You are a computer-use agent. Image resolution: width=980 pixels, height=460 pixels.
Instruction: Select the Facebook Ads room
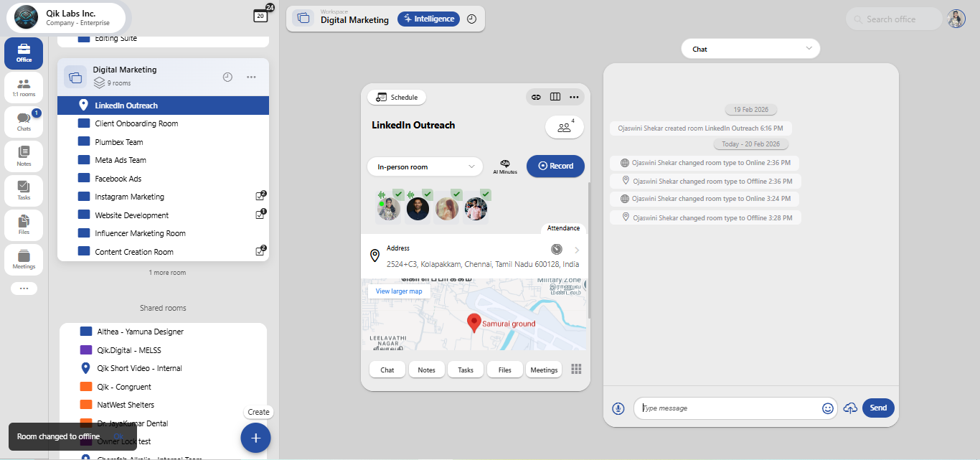click(163, 179)
